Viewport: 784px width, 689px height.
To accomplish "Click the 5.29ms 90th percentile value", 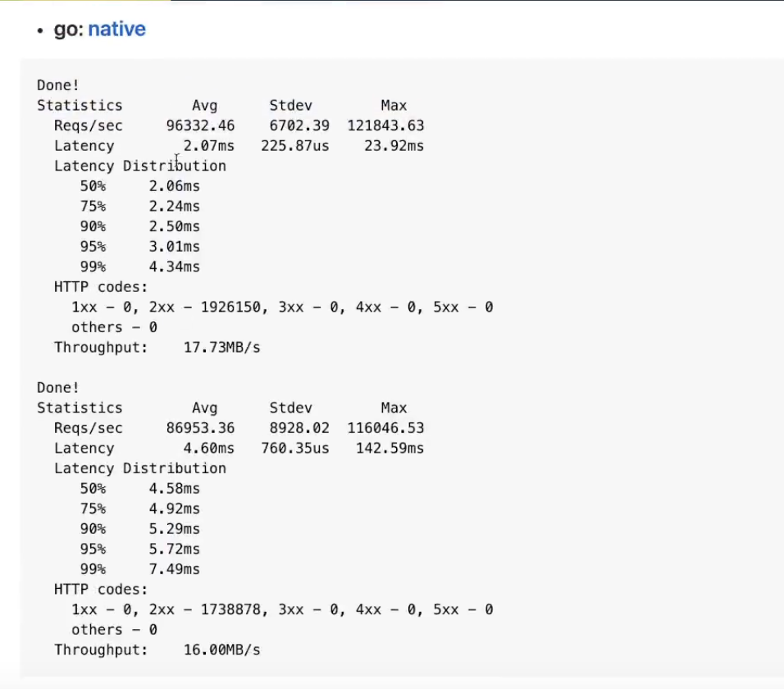I will (174, 529).
